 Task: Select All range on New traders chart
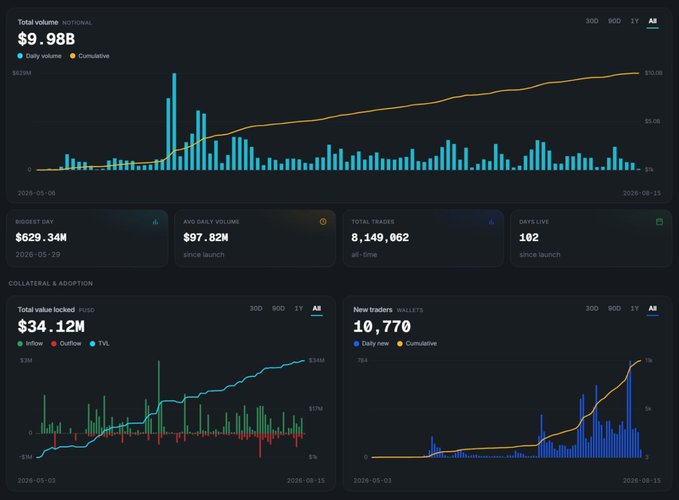[653, 308]
